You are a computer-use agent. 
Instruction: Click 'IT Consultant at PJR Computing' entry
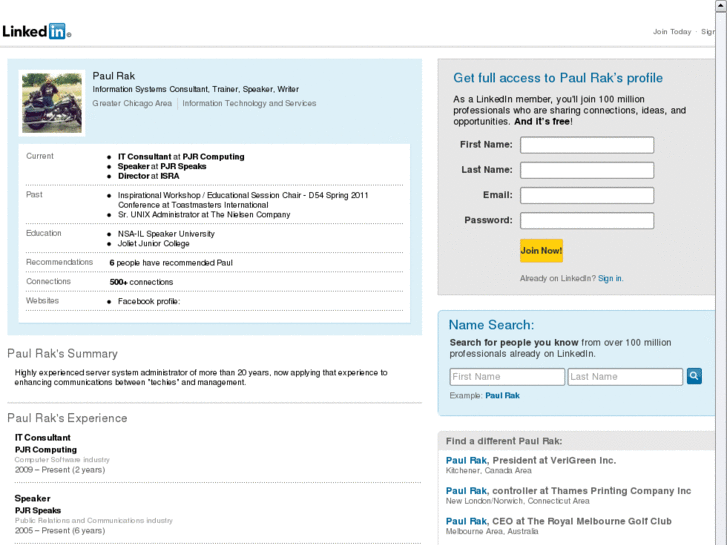[x=181, y=157]
